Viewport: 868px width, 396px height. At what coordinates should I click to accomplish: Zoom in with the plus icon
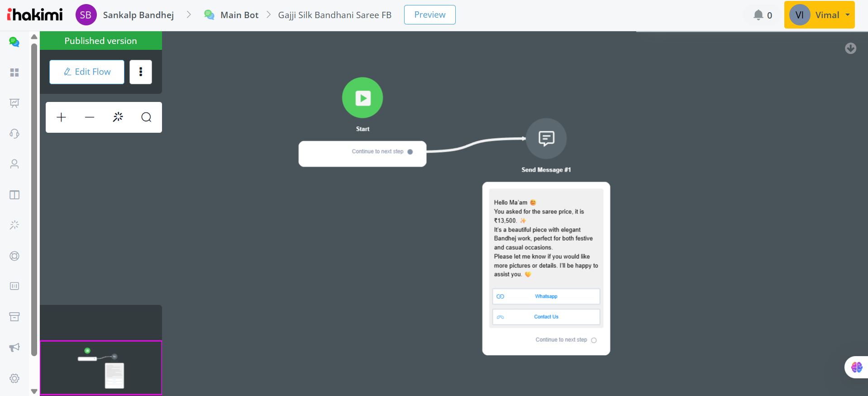(61, 117)
